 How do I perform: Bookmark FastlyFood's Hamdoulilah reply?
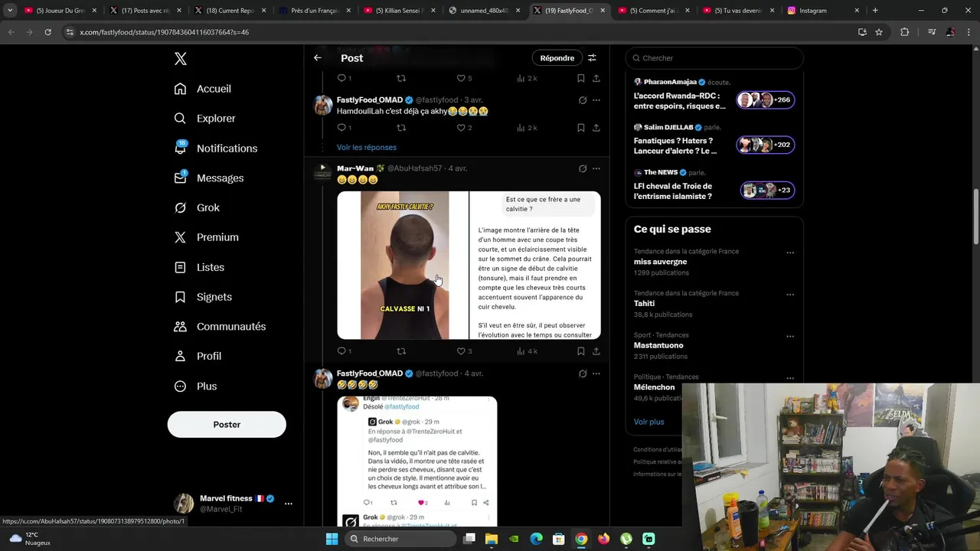point(581,128)
